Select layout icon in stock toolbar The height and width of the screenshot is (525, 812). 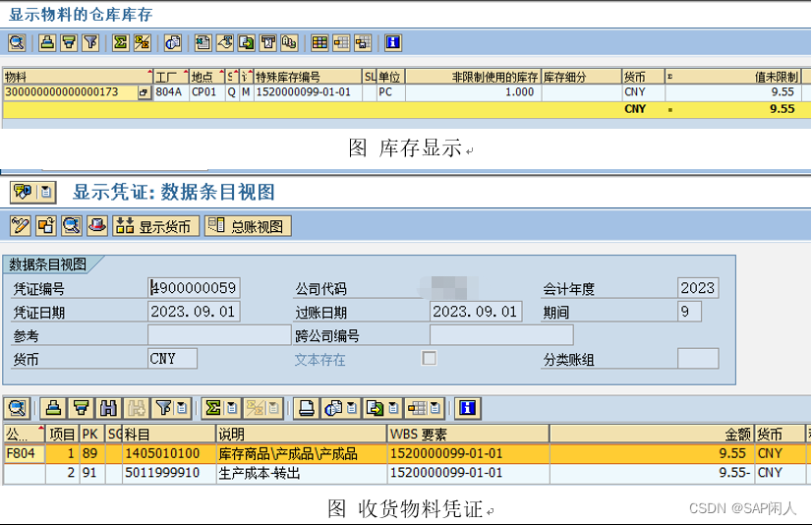point(341,42)
